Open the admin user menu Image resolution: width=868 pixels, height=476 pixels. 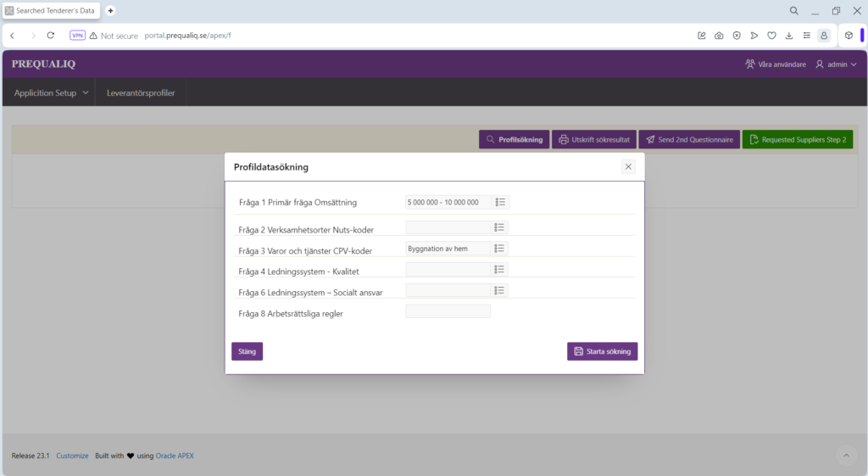click(x=836, y=64)
